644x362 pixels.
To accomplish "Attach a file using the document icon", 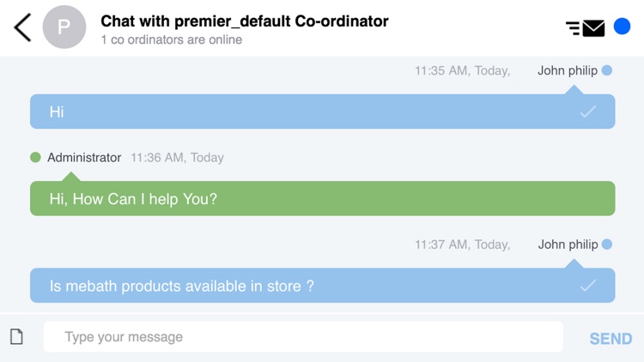I will click(16, 336).
